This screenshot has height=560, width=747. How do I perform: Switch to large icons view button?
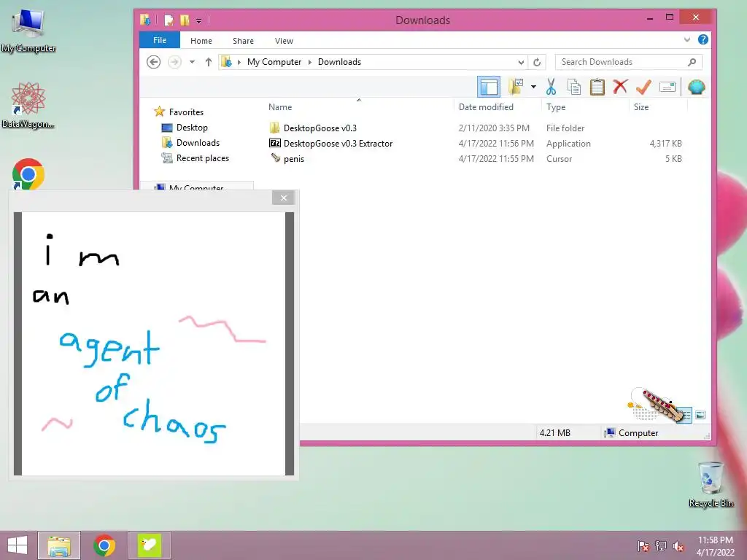[700, 415]
